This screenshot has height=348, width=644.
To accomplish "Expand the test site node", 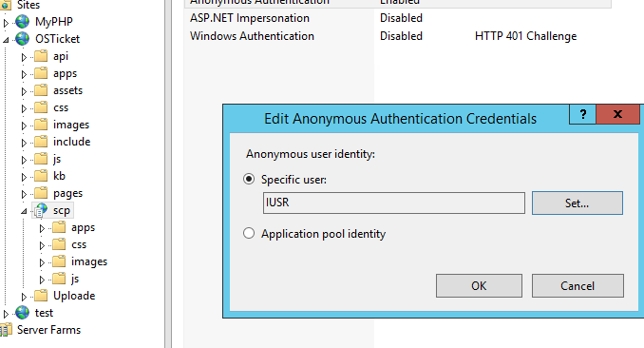I will pyautogui.click(x=6, y=314).
